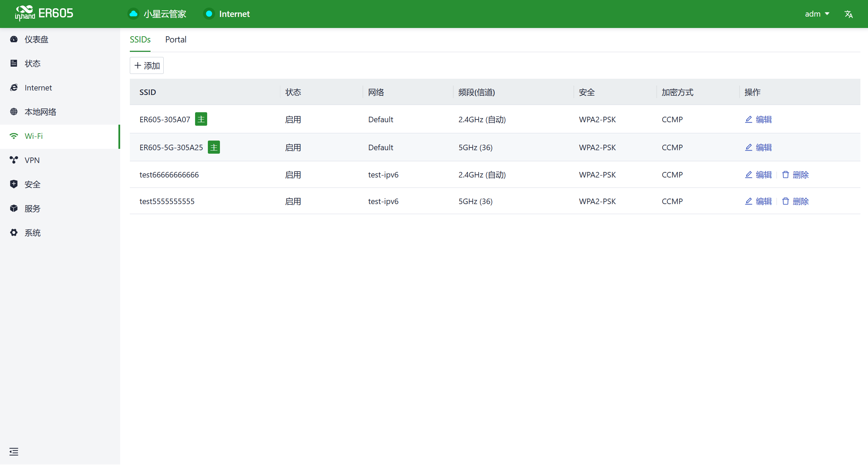Click 5GHz (36) in ER605-5G-305A25 row
This screenshot has width=868, height=470.
click(x=475, y=147)
